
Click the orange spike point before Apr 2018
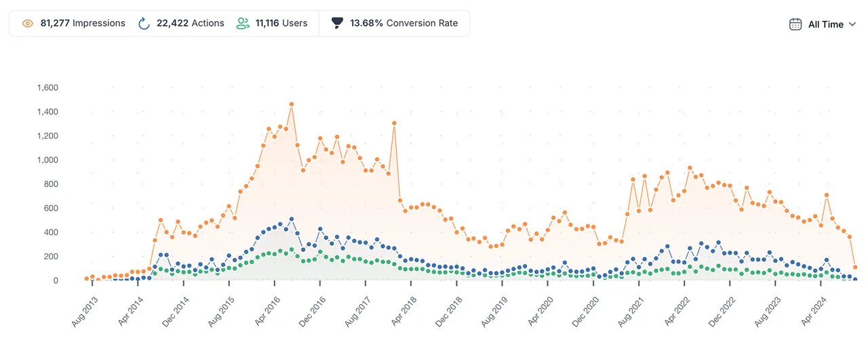pos(394,123)
